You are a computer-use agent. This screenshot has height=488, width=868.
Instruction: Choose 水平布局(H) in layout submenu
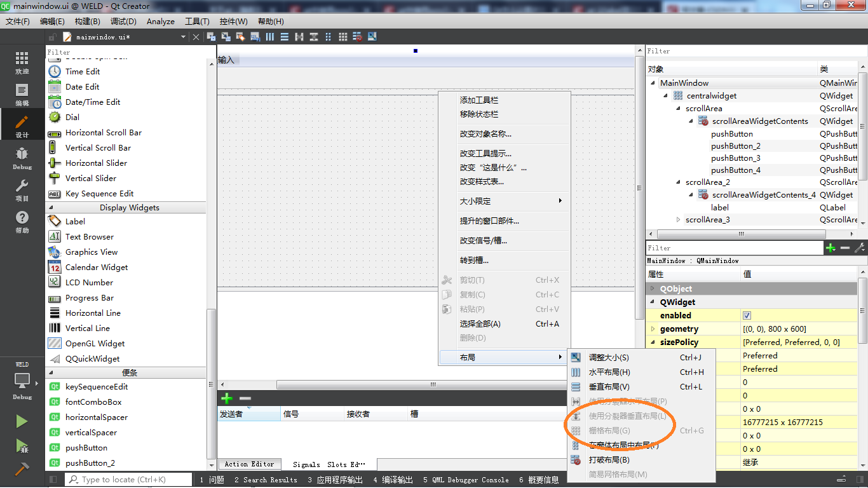(641, 372)
